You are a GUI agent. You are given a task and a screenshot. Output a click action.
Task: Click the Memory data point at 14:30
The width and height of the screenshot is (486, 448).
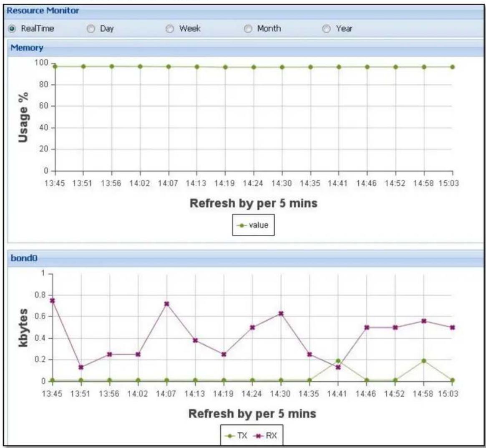click(x=282, y=67)
